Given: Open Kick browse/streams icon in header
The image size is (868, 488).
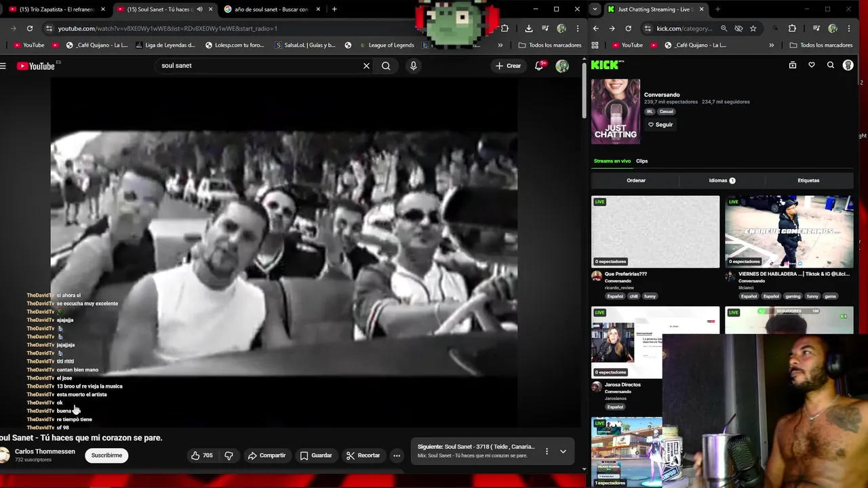Looking at the screenshot, I should [x=793, y=65].
